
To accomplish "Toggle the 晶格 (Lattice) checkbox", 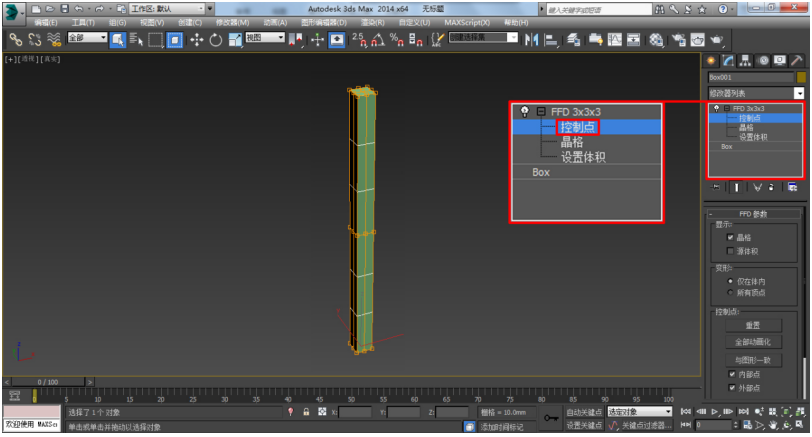I will pyautogui.click(x=730, y=237).
